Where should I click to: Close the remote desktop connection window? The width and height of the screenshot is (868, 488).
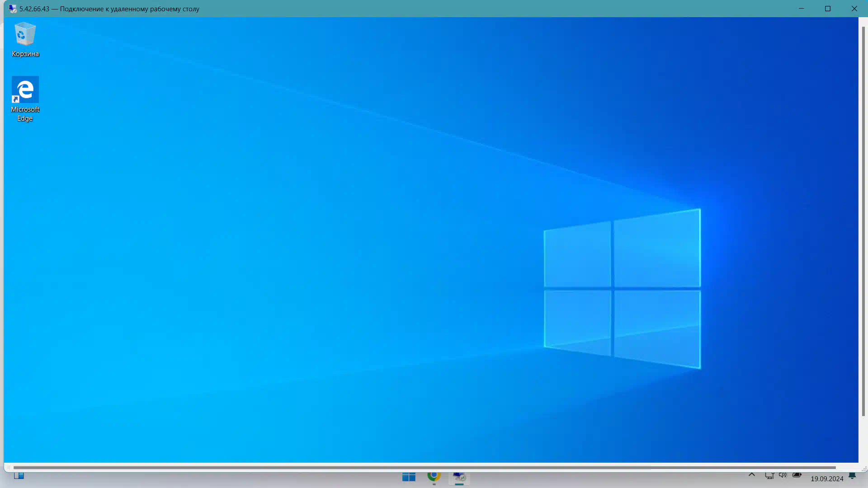854,9
